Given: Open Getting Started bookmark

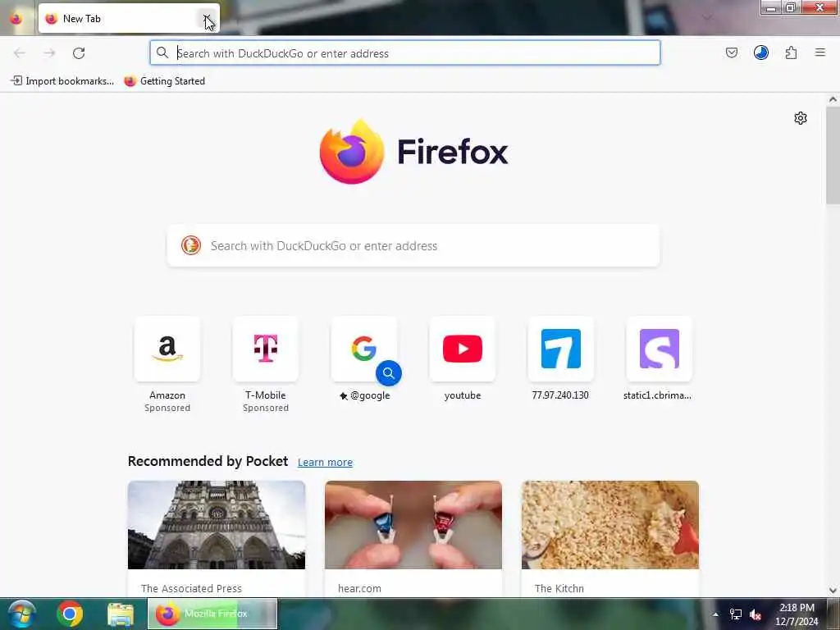Looking at the screenshot, I should click(164, 81).
